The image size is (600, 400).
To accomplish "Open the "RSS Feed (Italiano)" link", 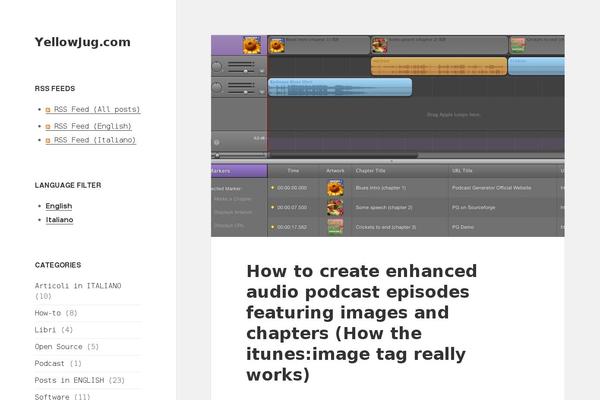I will point(95,140).
